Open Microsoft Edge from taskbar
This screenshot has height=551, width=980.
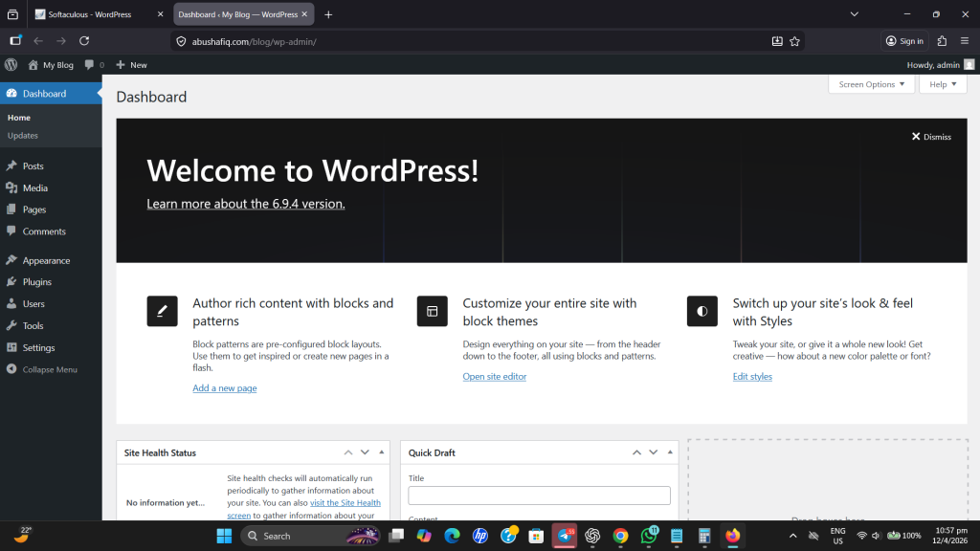tap(452, 536)
